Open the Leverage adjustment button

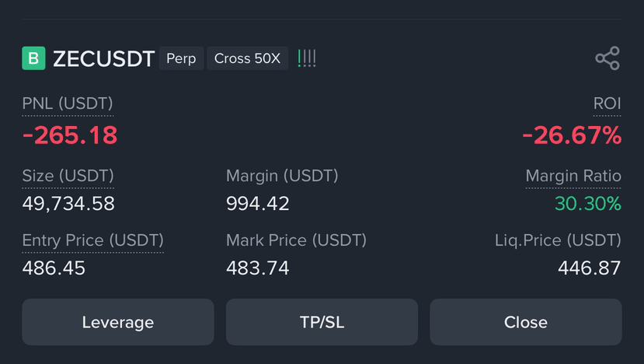(x=118, y=322)
